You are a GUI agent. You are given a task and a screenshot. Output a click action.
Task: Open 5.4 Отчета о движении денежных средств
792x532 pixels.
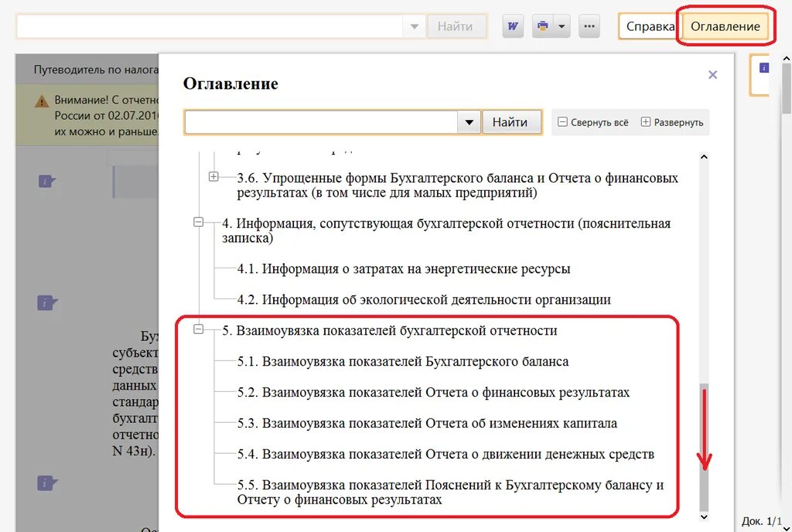[x=445, y=454]
